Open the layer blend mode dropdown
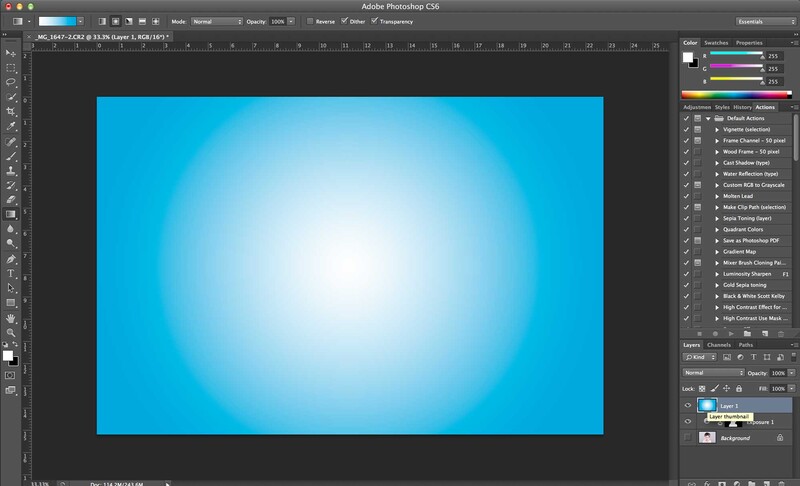Screen dimensions: 800x486 pos(713,373)
